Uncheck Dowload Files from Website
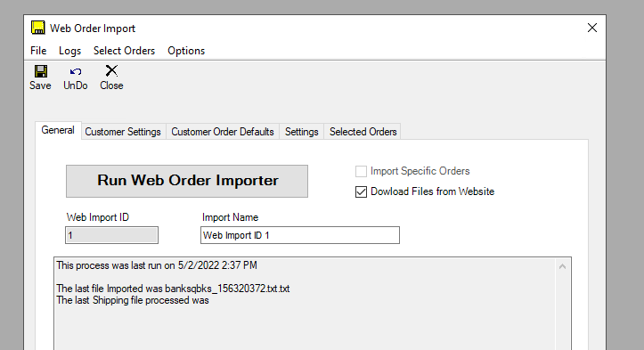The width and height of the screenshot is (644, 350). 361,191
